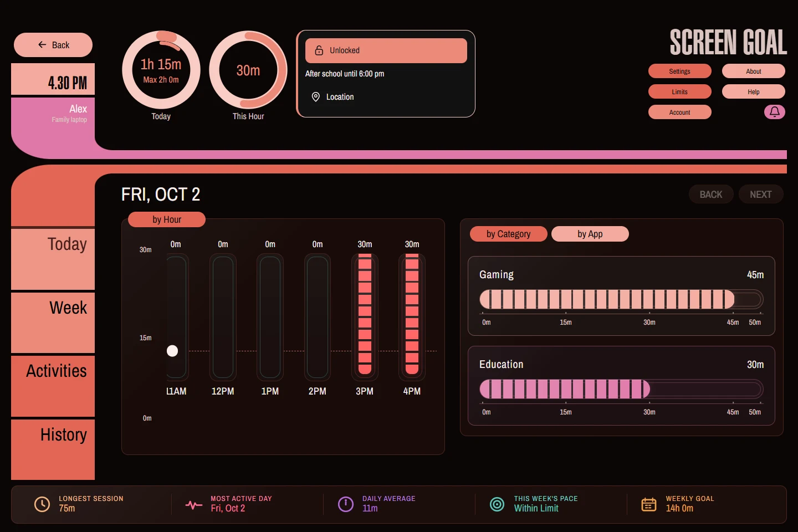The width and height of the screenshot is (798, 532).
Task: Select the by App tab
Action: (x=590, y=234)
